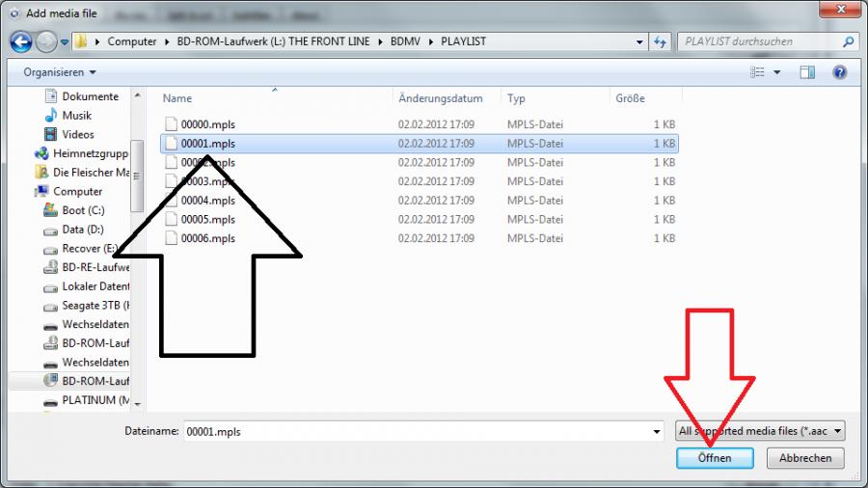Select Dokumente in the navigation pane

point(91,96)
